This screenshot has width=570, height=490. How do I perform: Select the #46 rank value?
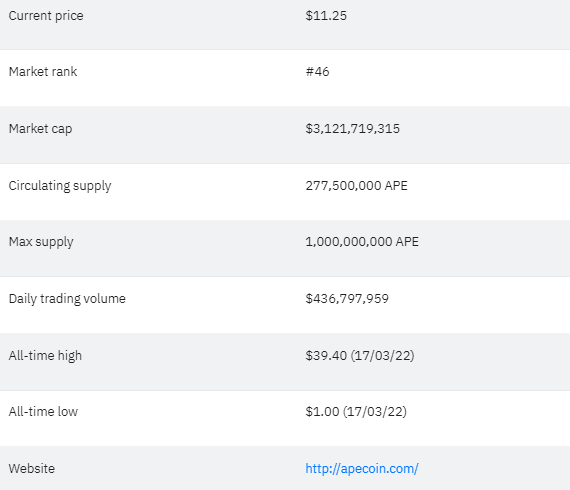click(317, 72)
